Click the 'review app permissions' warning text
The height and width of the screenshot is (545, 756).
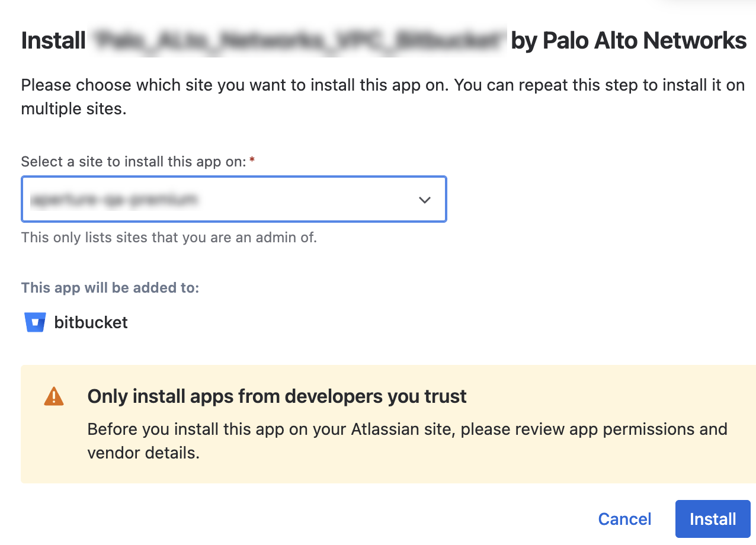[600, 429]
